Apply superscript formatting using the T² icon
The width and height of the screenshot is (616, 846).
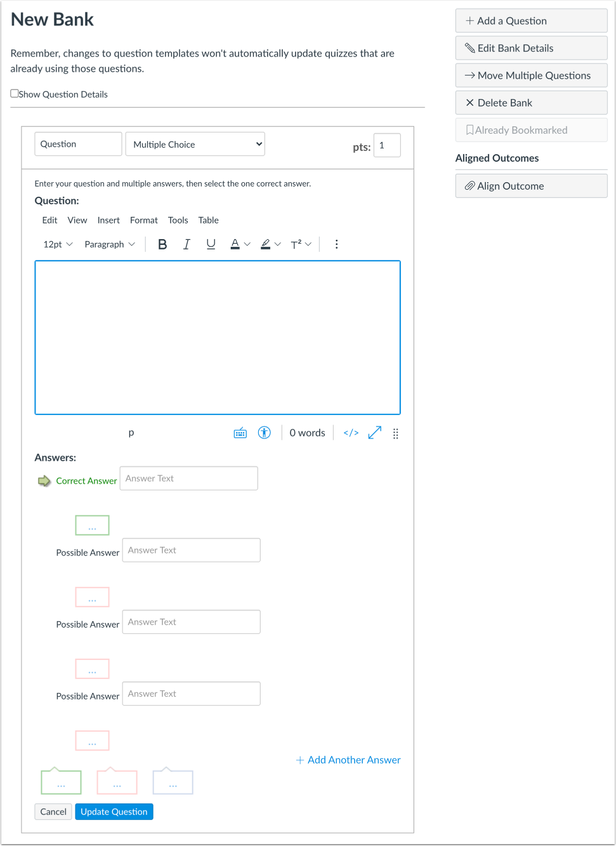tap(297, 244)
